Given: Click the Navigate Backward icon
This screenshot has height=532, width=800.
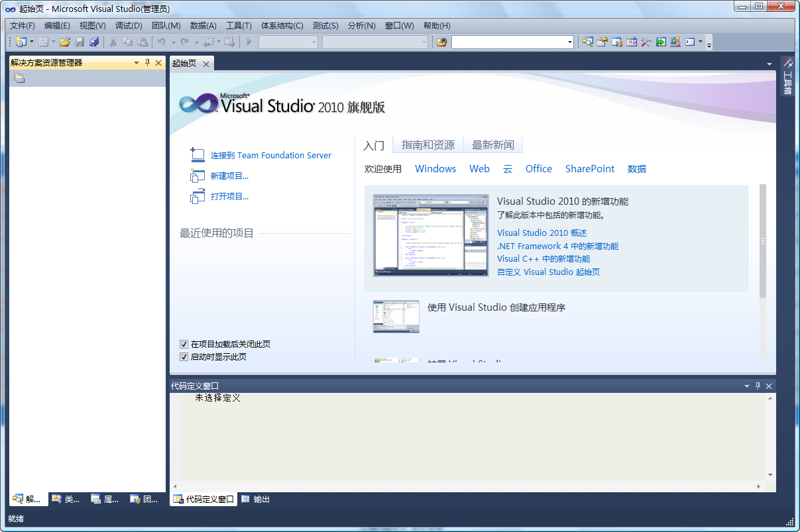Looking at the screenshot, I should coord(208,42).
